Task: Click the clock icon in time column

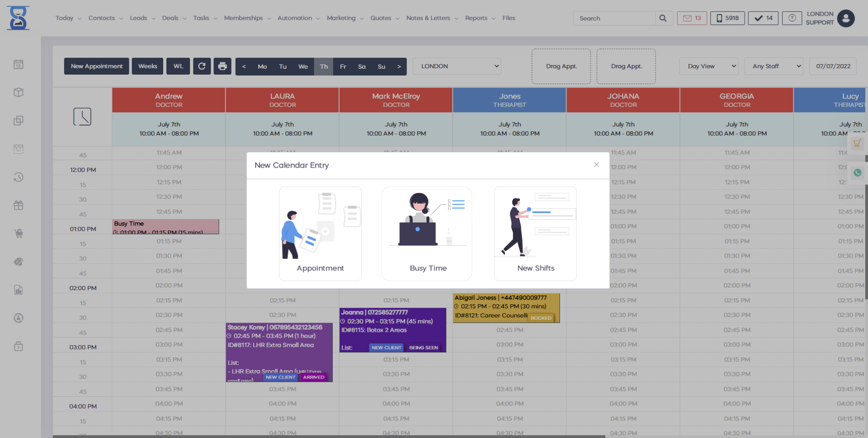Action: (82, 117)
